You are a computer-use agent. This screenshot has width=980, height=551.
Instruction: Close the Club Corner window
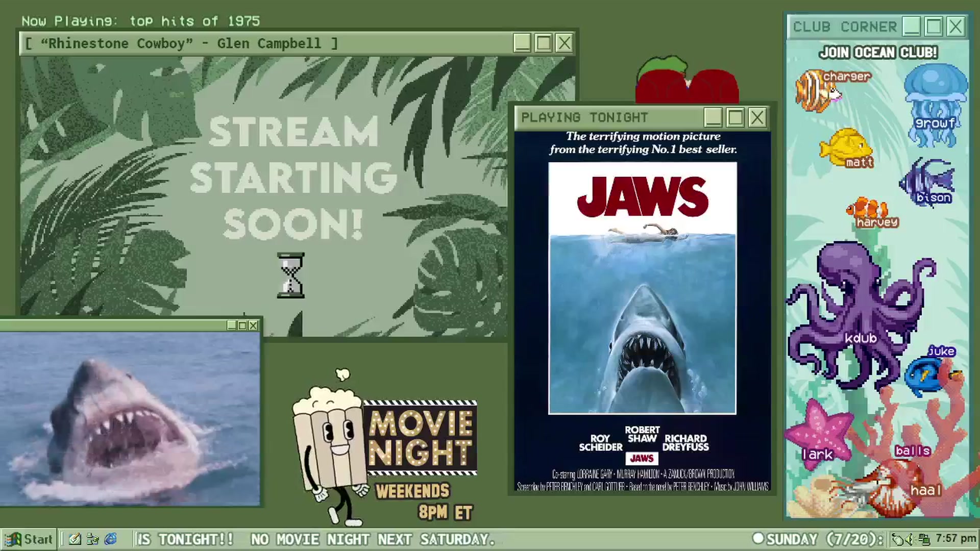955,26
